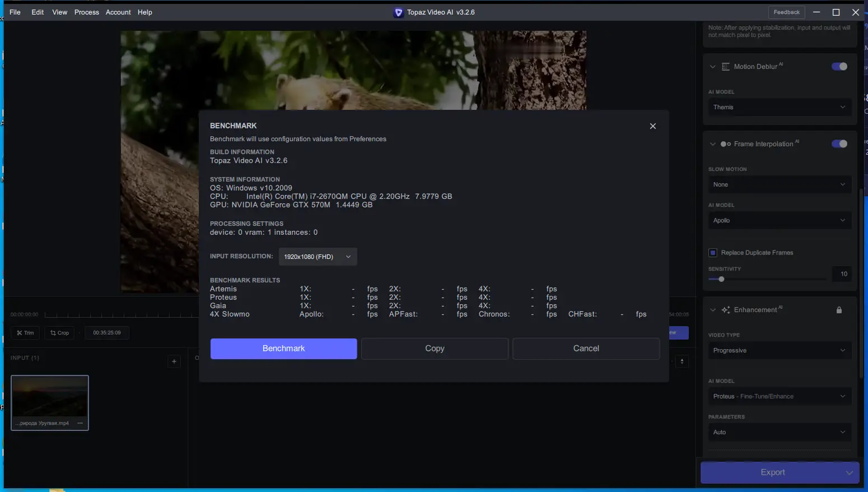Click the Enhancement sparkle icon
This screenshot has height=492, width=868.
coord(726,309)
